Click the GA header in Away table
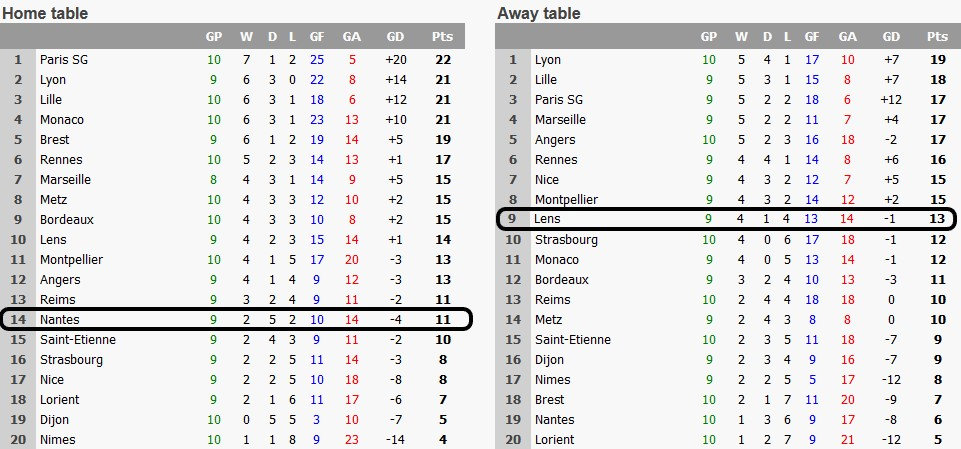 847,37
